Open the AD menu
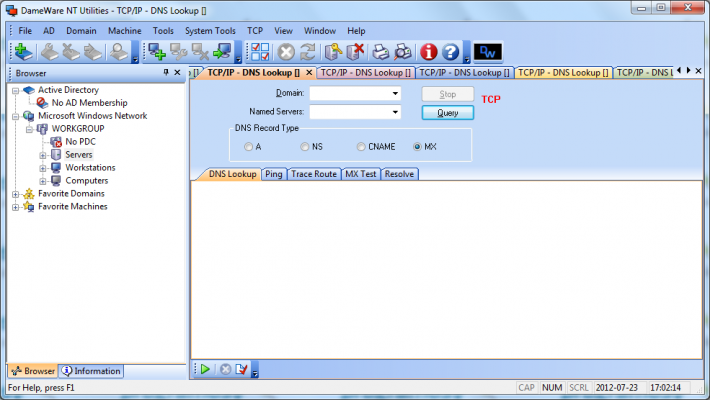 pyautogui.click(x=48, y=31)
